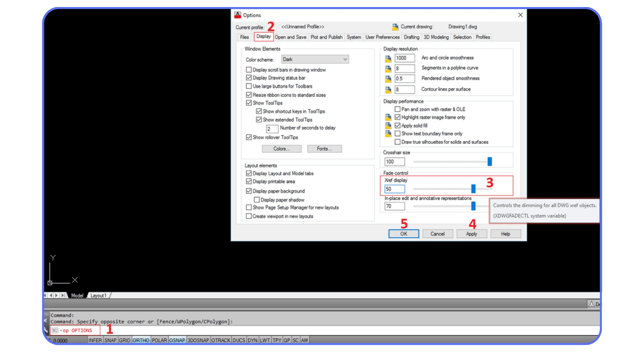
Task: Toggle INFER constraints in the status bar
Action: (x=95, y=340)
